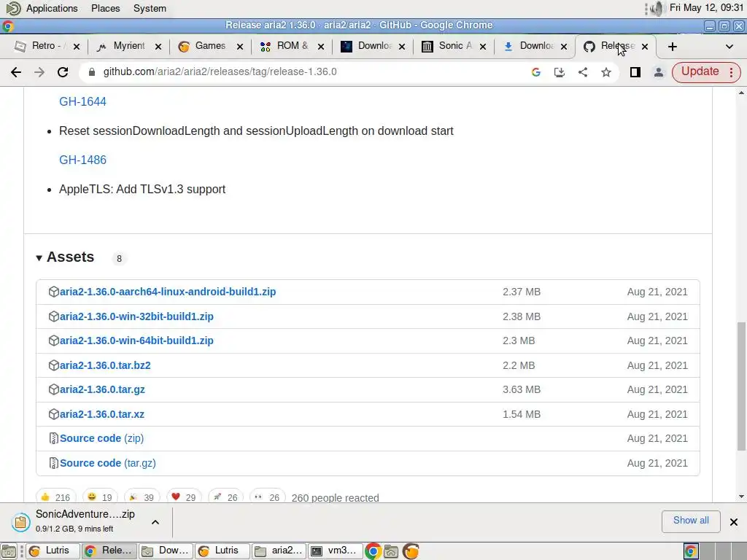The width and height of the screenshot is (747, 560).
Task: Download Source code (tar.gz)
Action: 108,463
